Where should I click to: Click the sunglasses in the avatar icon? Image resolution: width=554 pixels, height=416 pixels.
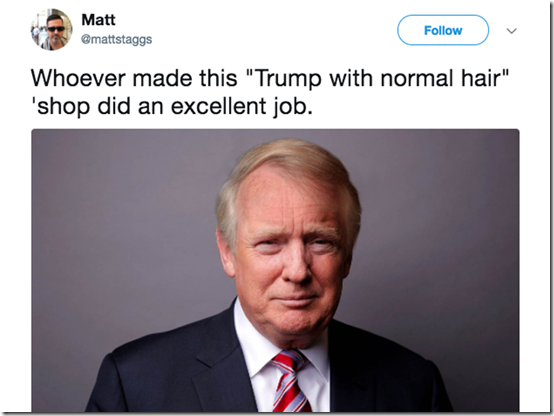(x=56, y=29)
